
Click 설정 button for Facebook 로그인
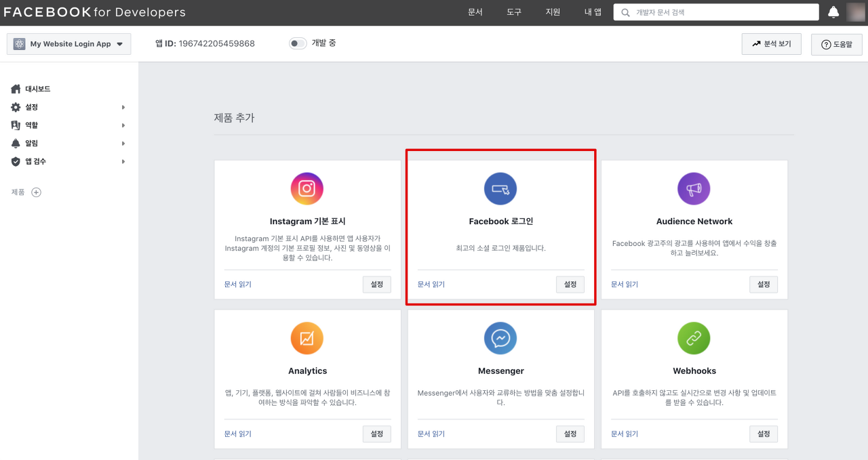coord(570,285)
